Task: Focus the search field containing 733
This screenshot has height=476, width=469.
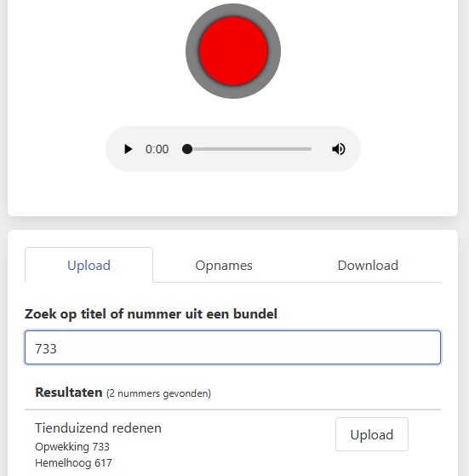Action: 232,347
